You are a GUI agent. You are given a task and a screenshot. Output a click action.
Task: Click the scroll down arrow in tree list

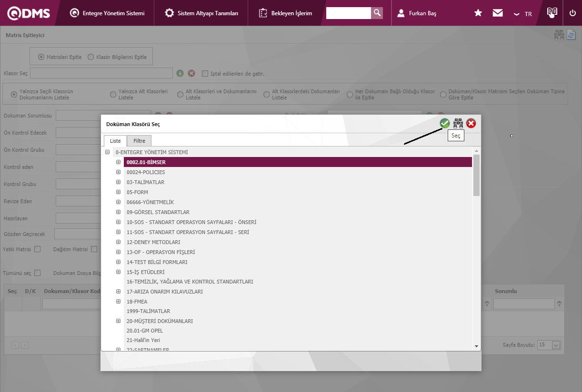coord(476,346)
